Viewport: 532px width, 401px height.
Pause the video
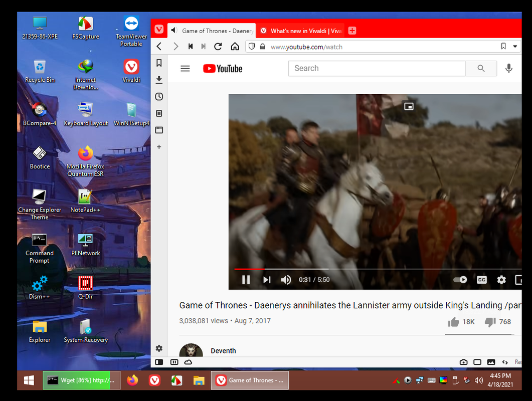(x=246, y=280)
